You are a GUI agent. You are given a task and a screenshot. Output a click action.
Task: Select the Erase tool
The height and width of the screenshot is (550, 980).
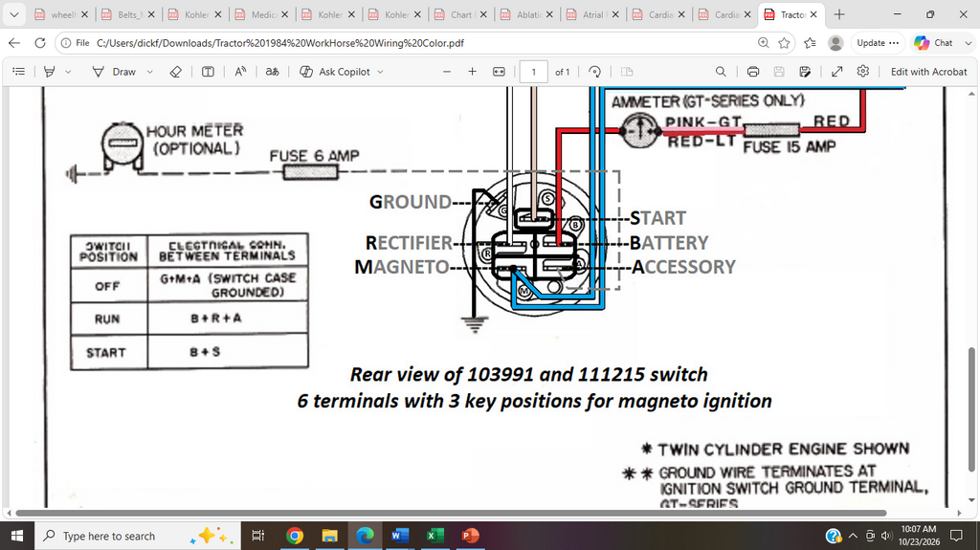[176, 72]
